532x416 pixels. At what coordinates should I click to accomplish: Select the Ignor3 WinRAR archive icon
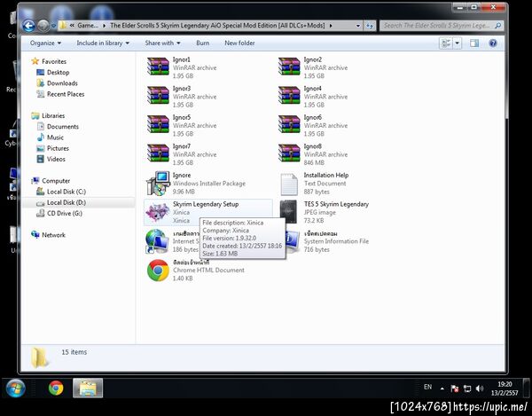pos(158,95)
